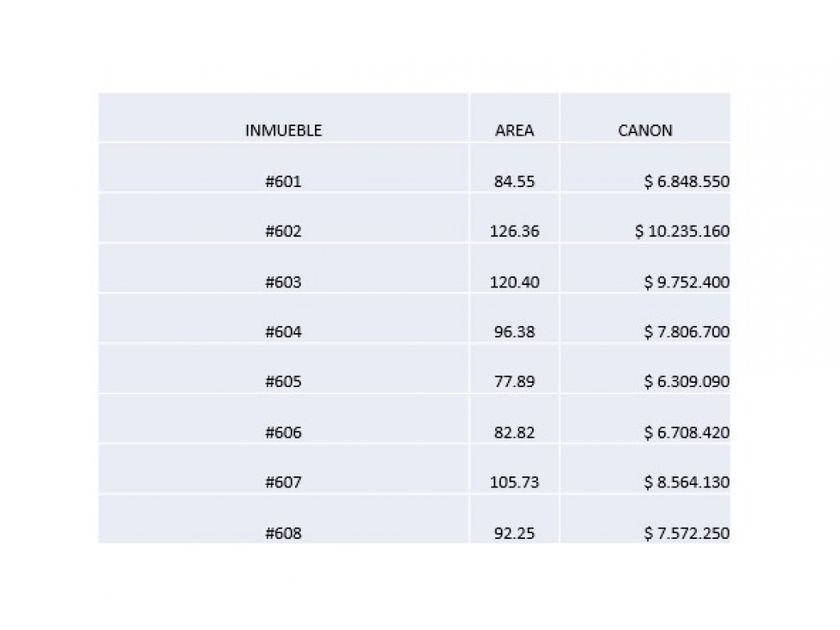Click the #606 property cell
The height and width of the screenshot is (630, 840).
coord(283,432)
